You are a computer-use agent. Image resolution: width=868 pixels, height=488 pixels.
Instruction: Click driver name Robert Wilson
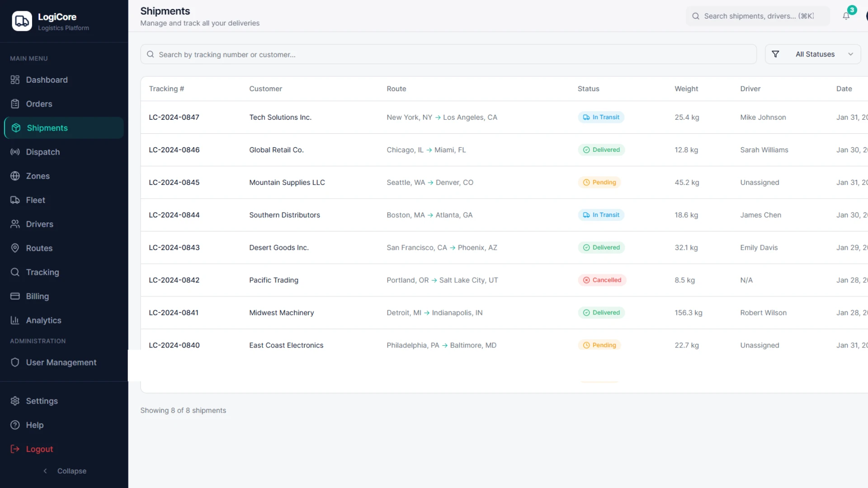pyautogui.click(x=763, y=313)
